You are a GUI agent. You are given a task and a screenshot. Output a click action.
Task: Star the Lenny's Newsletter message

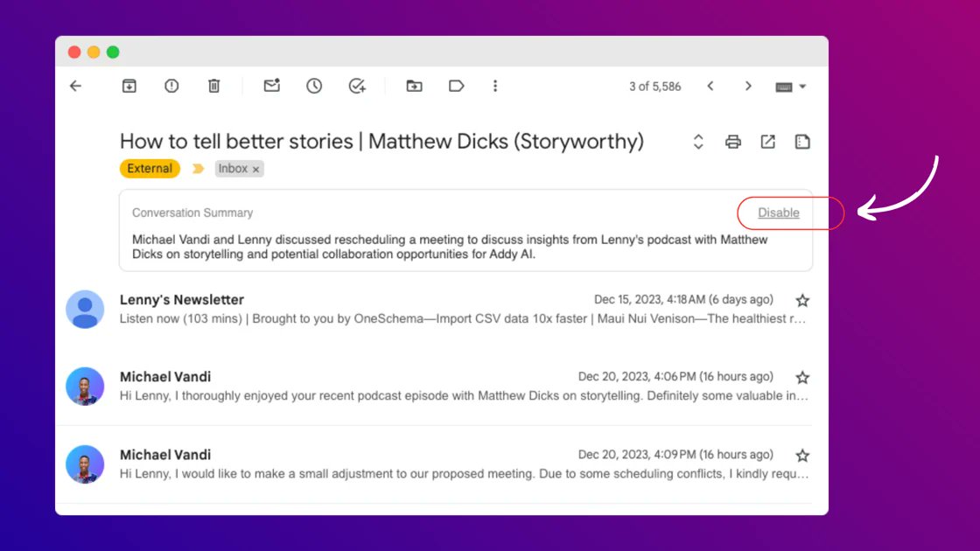802,301
